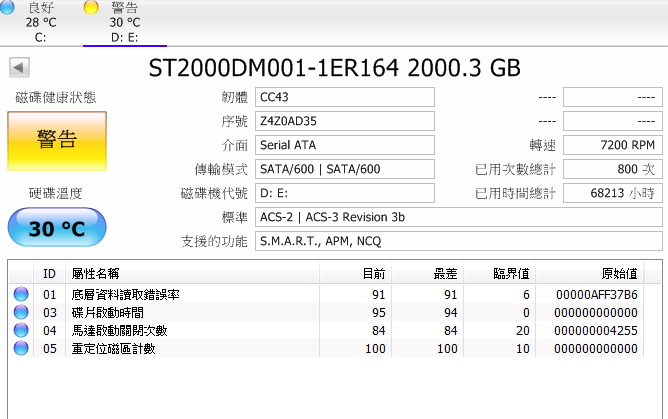The height and width of the screenshot is (419, 668).
Task: Select the blue status orb for drive C:
Action: tap(7, 7)
